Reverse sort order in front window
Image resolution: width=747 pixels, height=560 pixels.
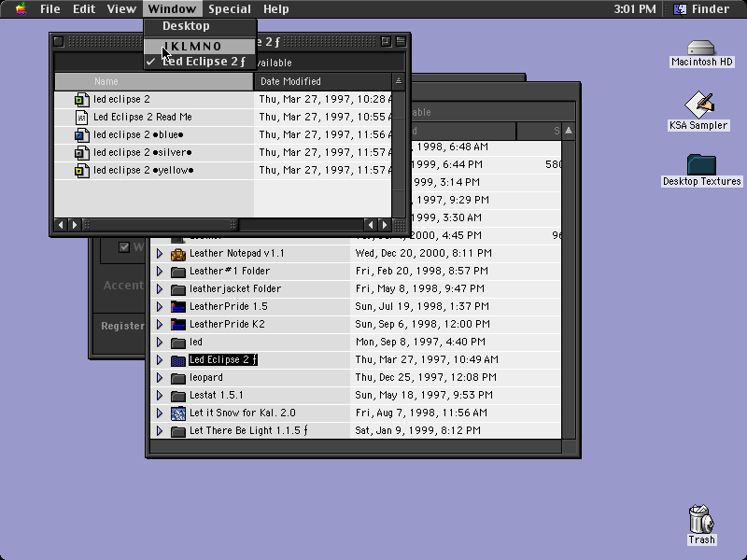coord(399,81)
